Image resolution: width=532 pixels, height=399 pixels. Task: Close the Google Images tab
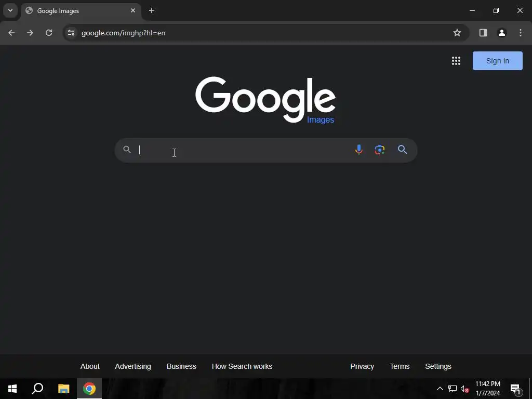coord(133,10)
